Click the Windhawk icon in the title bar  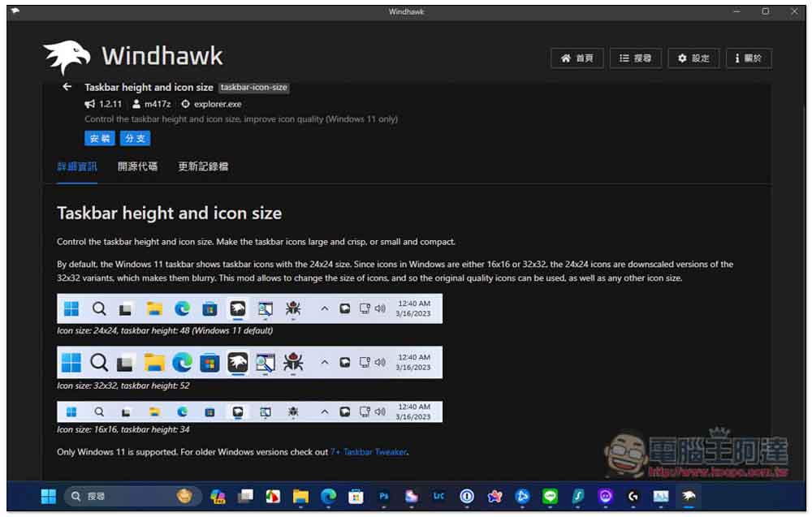(x=15, y=11)
